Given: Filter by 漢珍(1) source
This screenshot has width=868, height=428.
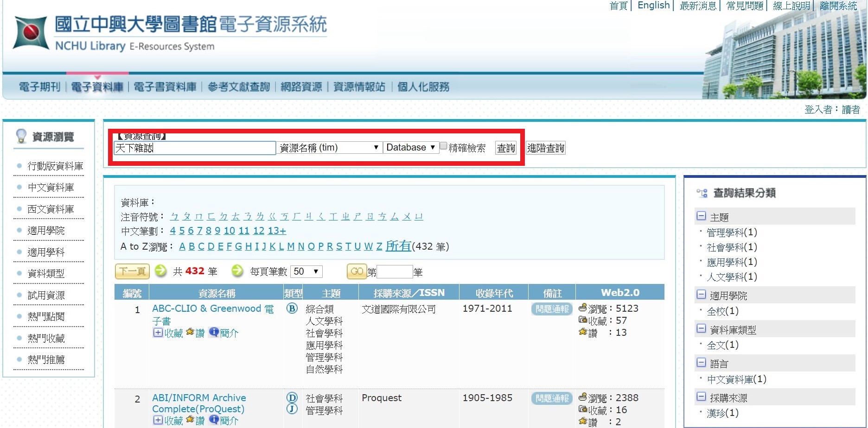Looking at the screenshot, I should click(722, 413).
